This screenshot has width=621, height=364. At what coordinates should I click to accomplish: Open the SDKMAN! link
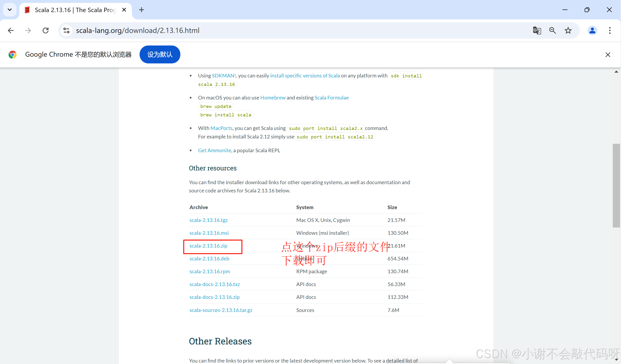223,76
